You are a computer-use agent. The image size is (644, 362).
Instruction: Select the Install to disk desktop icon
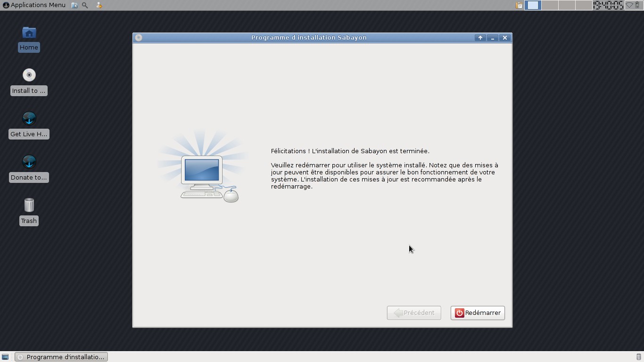pos(29,82)
